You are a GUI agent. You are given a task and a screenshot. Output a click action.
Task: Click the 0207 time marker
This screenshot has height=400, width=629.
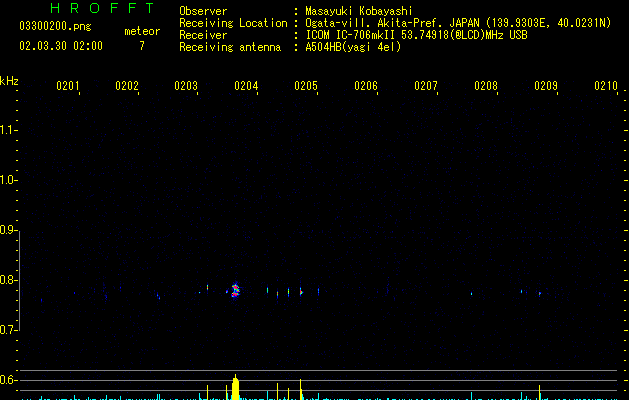[426, 86]
